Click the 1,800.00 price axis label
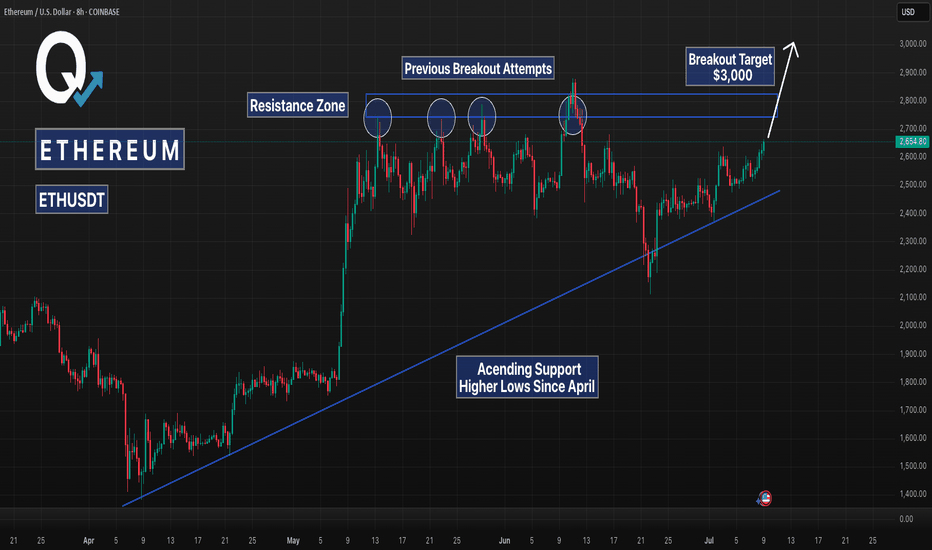The width and height of the screenshot is (932, 550). point(912,382)
